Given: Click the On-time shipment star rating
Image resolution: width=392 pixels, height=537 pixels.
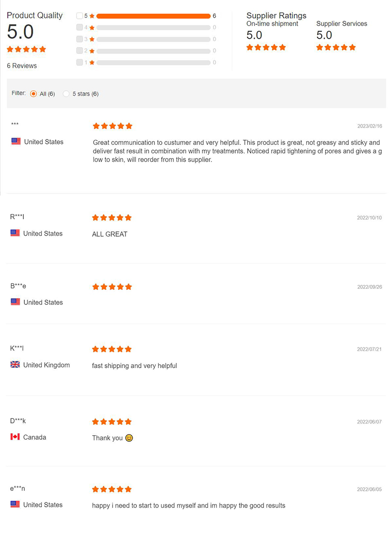Looking at the screenshot, I should 266,48.
